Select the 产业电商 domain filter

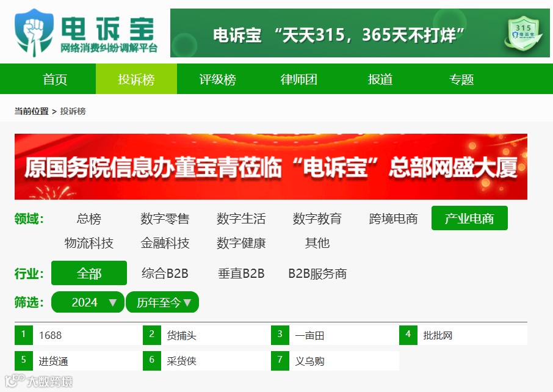[469, 218]
